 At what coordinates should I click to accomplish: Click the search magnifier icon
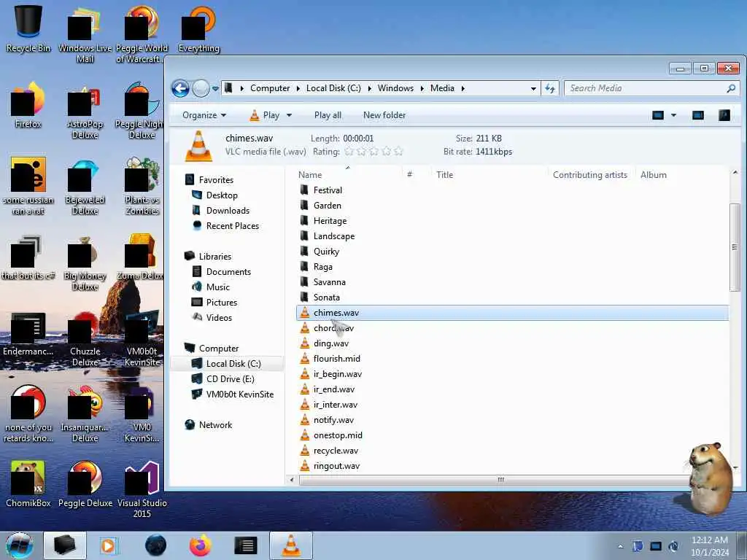click(x=731, y=88)
